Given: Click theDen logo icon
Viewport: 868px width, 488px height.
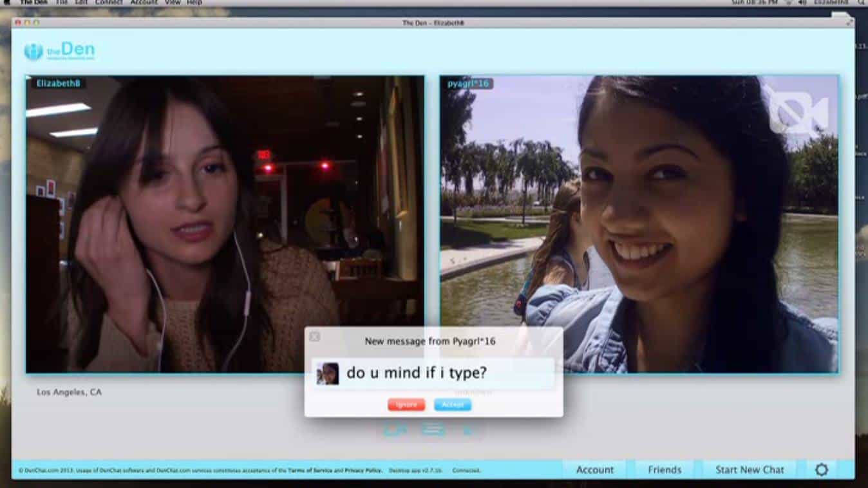Looking at the screenshot, I should [x=33, y=52].
